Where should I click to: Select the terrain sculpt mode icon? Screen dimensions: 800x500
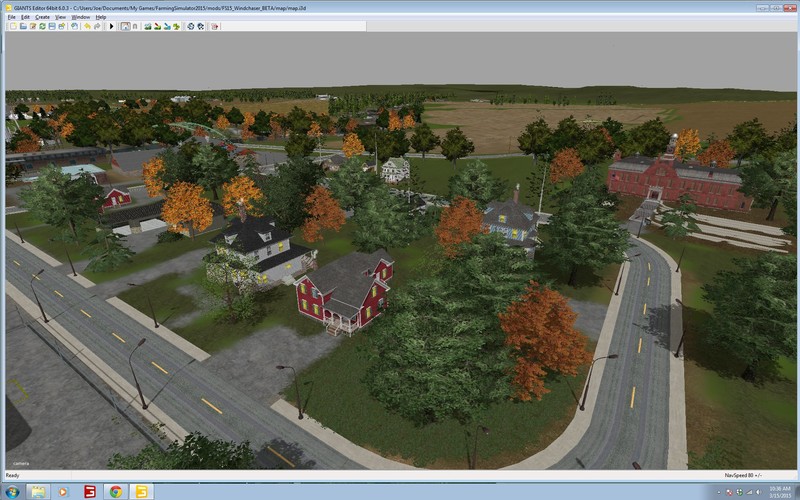pyautogui.click(x=148, y=26)
